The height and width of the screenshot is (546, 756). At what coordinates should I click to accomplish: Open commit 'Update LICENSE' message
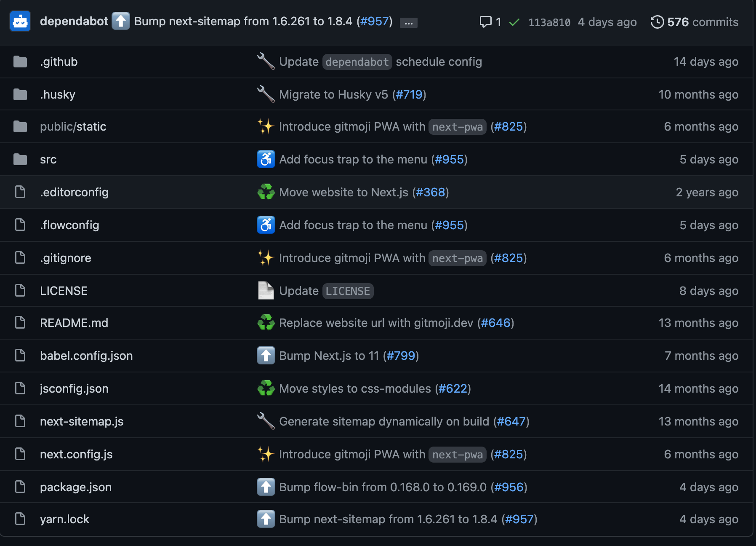point(326,291)
